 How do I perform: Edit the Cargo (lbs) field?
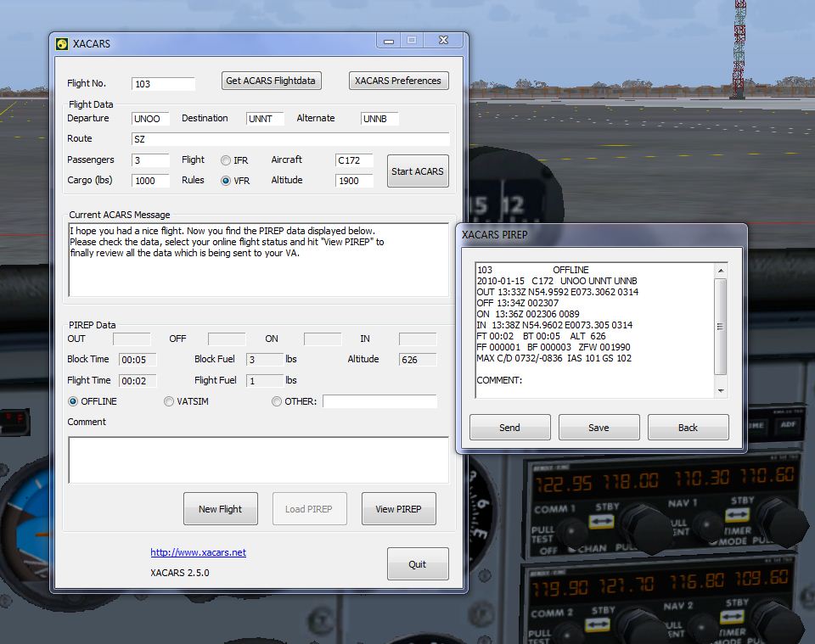point(151,181)
